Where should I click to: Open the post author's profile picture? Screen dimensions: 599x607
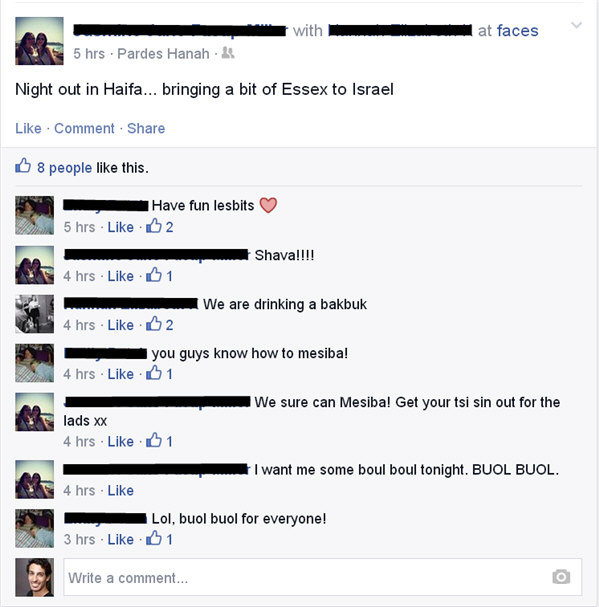(39, 41)
